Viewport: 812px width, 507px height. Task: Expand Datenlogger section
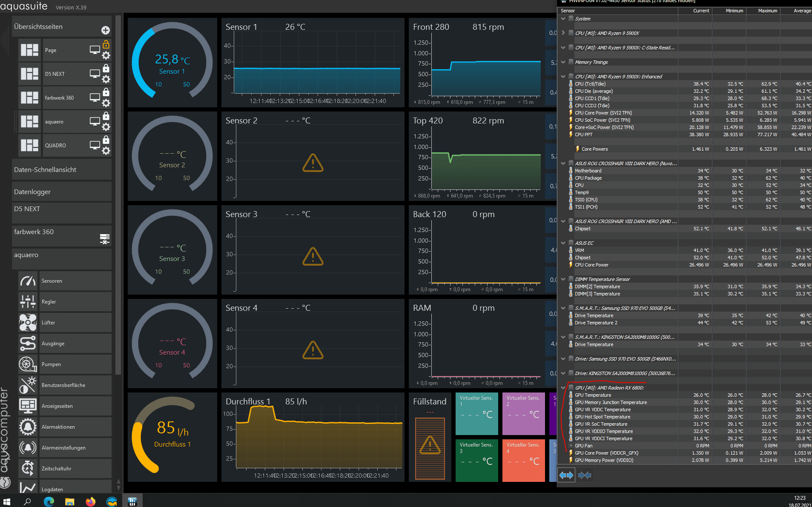click(x=62, y=192)
